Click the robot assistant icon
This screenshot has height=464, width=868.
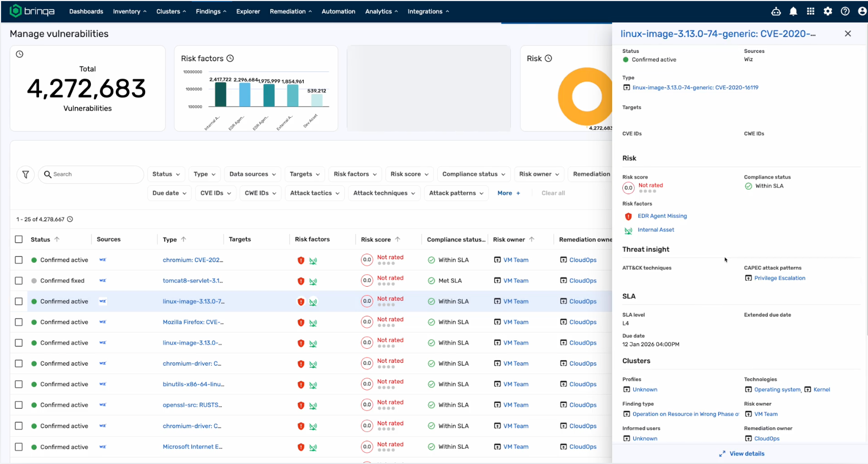775,11
